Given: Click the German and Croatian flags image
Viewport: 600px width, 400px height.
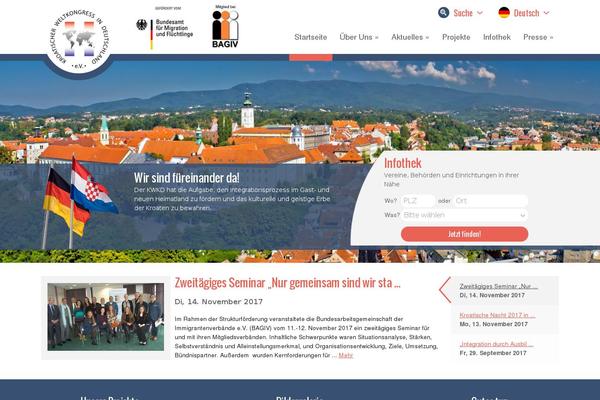Looking at the screenshot, I should pyautogui.click(x=80, y=202).
